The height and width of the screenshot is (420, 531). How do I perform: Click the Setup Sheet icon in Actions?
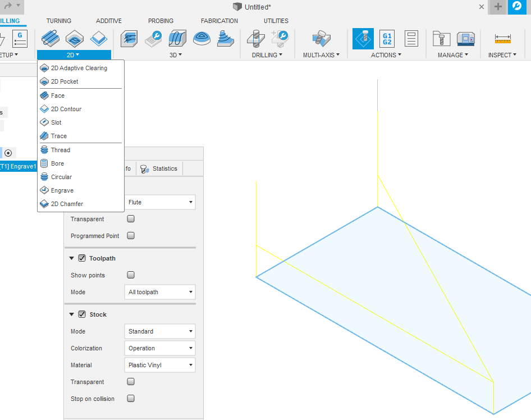[411, 39]
